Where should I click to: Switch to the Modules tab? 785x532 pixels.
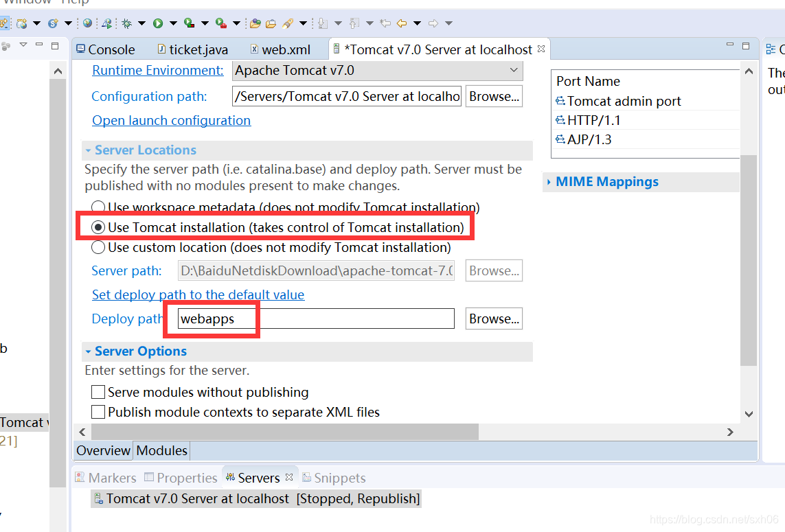[161, 450]
